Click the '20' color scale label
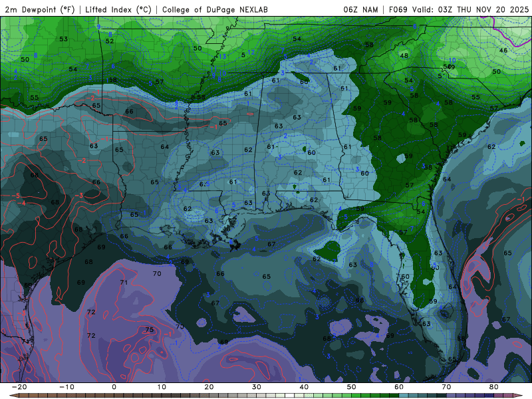 coord(209,387)
